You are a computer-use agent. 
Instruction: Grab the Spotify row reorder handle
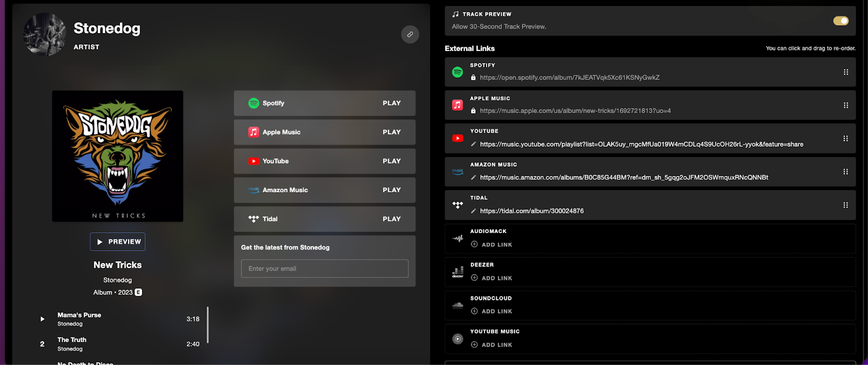tap(846, 72)
